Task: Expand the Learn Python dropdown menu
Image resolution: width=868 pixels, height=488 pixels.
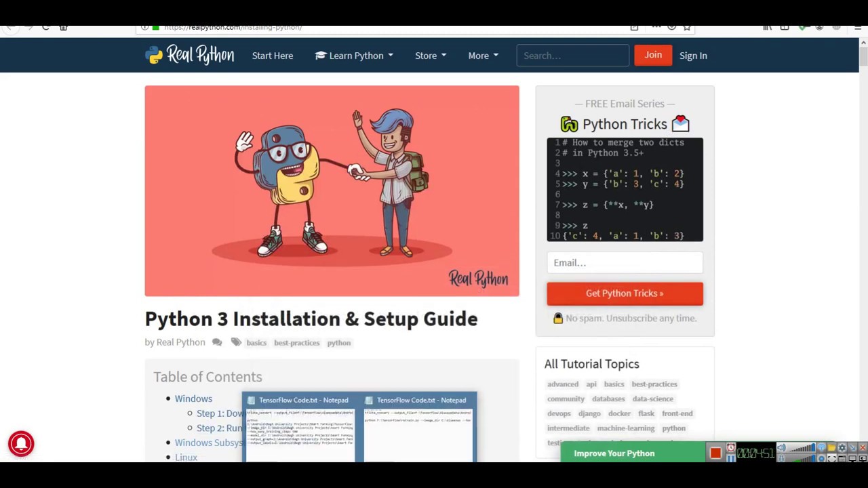Action: (x=354, y=56)
